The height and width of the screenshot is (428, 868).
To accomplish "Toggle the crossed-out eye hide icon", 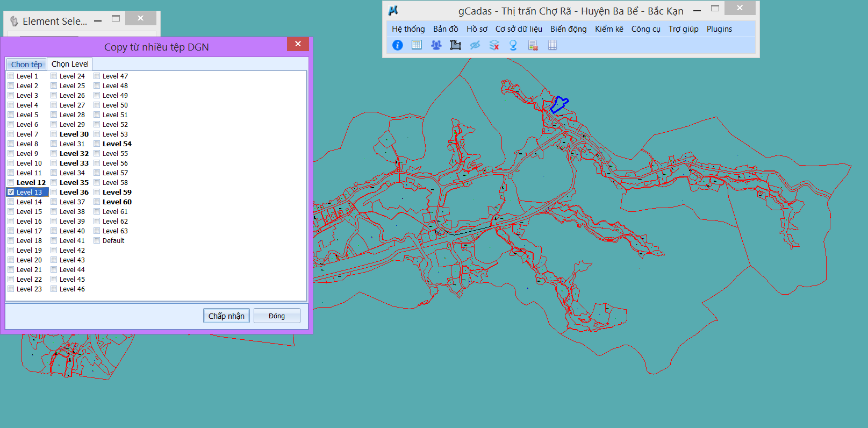I will [x=475, y=45].
